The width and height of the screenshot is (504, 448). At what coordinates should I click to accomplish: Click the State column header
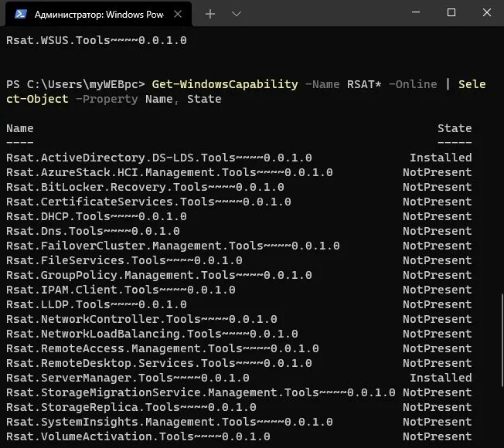coord(455,128)
